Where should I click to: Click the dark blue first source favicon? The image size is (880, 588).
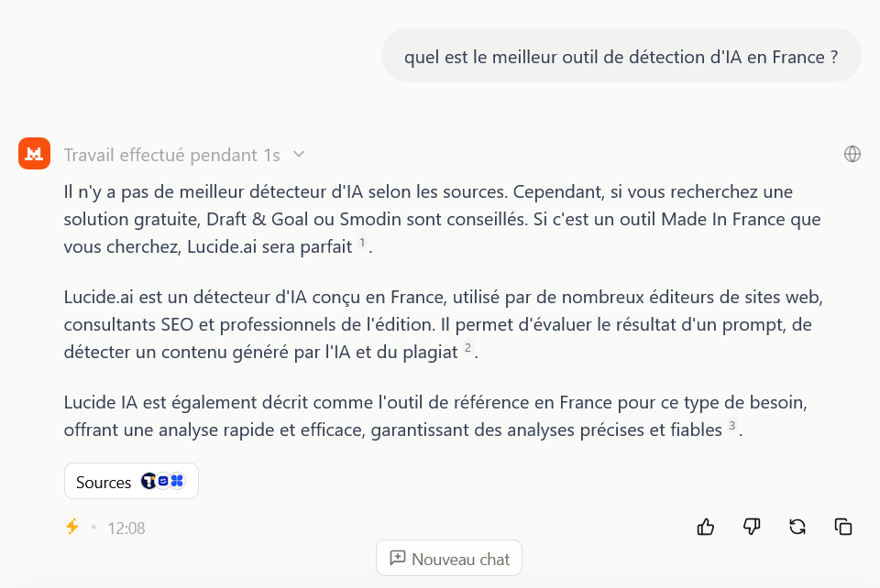pyautogui.click(x=148, y=482)
